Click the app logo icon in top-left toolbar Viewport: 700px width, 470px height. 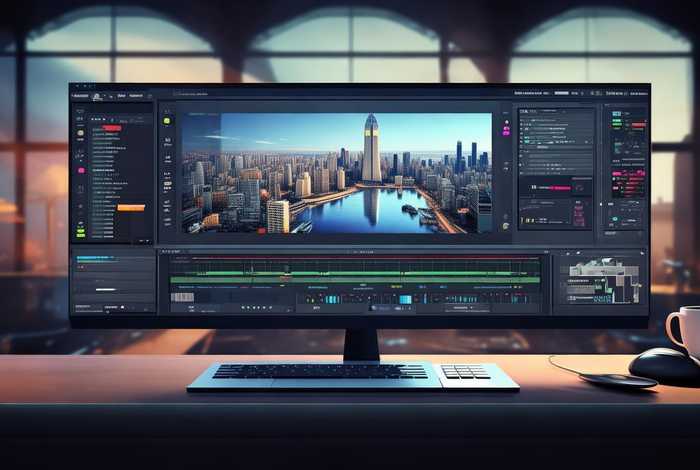98,96
